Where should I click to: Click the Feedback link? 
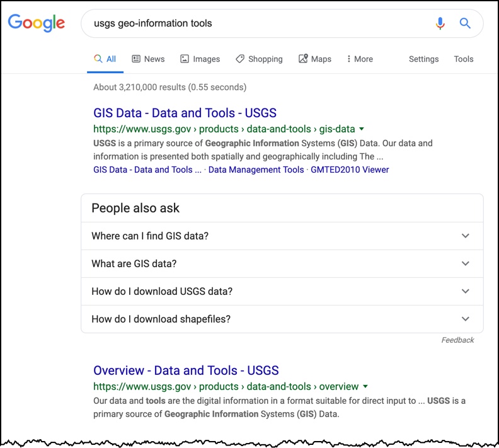[x=457, y=340]
